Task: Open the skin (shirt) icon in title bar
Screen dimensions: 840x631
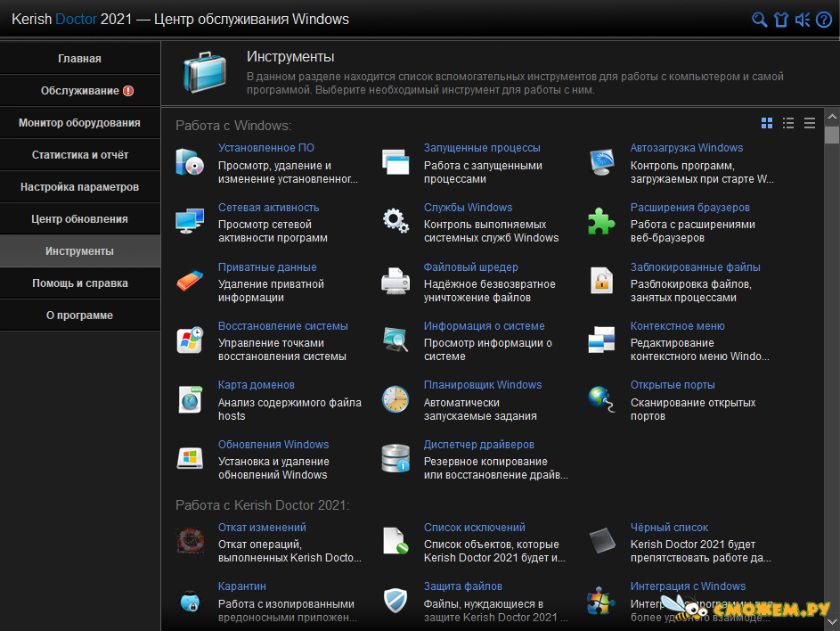Action: (x=781, y=20)
